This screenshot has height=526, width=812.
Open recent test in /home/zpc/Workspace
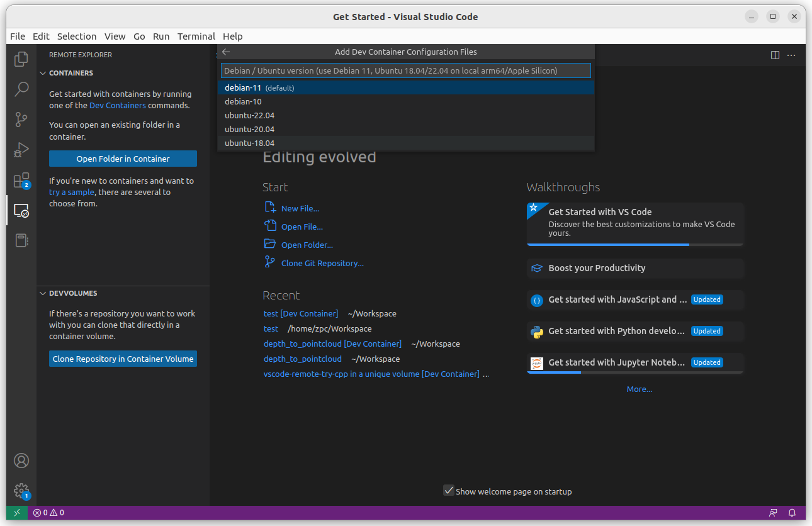pos(271,328)
